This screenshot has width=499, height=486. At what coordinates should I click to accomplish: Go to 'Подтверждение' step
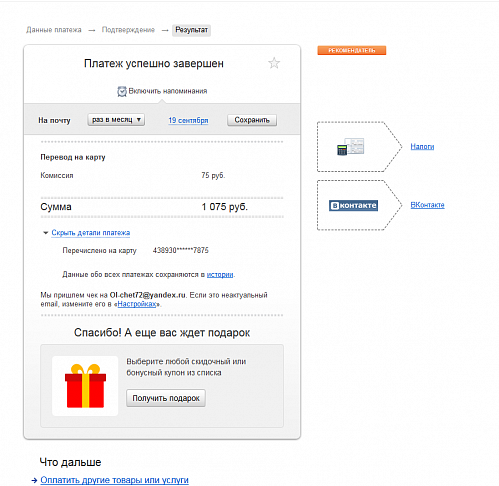point(128,30)
